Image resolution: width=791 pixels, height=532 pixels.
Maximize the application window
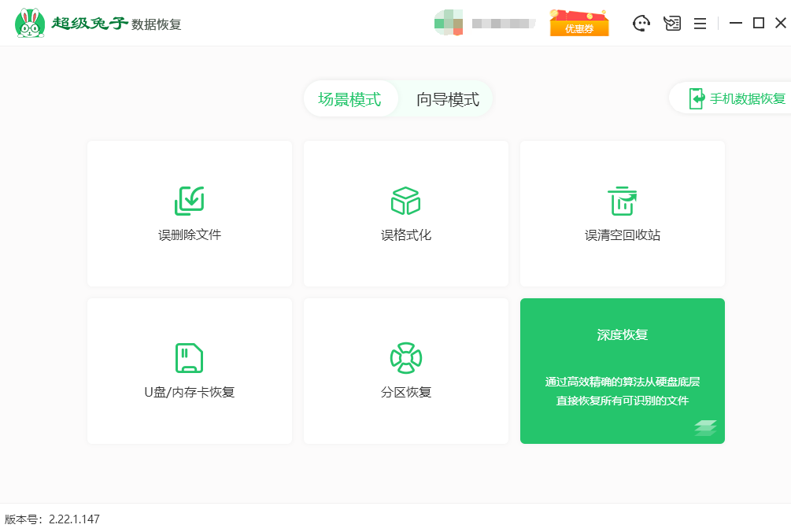pos(758,24)
